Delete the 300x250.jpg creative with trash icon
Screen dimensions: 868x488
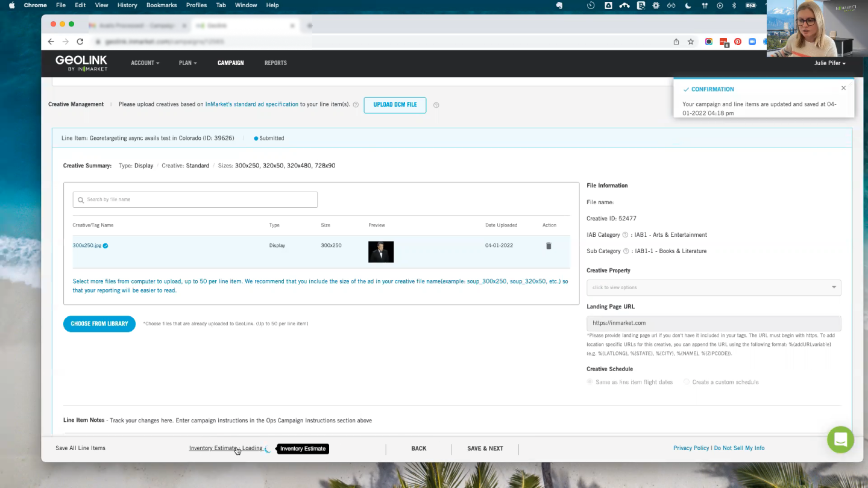click(x=549, y=246)
